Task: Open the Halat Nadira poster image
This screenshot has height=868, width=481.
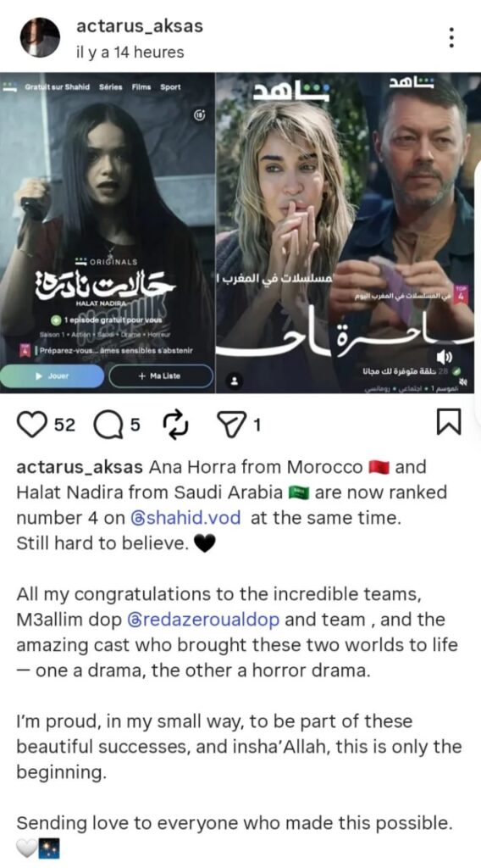Action: click(108, 232)
